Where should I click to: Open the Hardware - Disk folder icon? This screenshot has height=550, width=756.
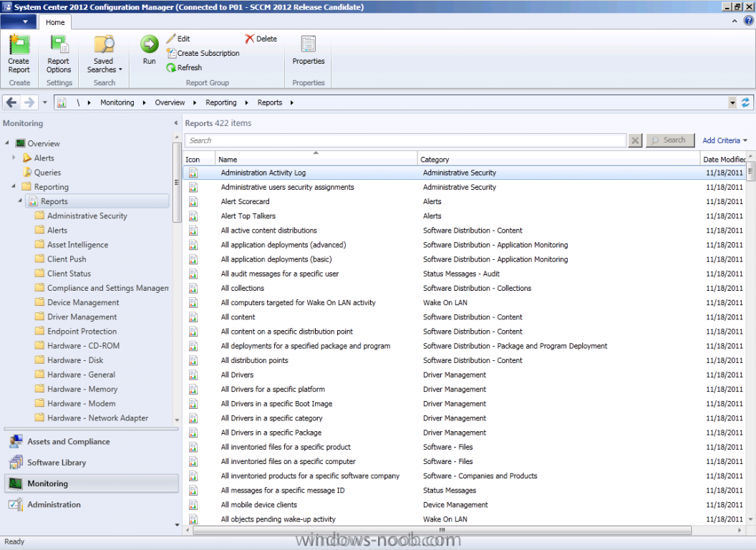click(x=39, y=360)
